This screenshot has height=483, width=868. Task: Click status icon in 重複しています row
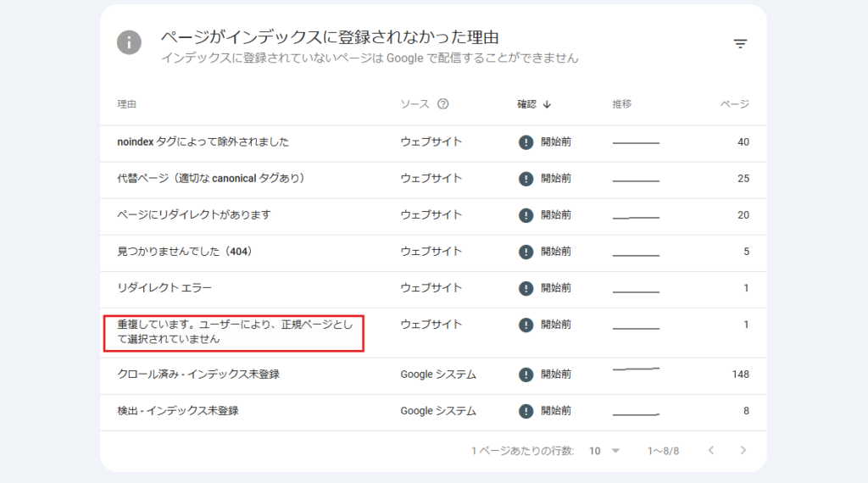click(x=526, y=325)
